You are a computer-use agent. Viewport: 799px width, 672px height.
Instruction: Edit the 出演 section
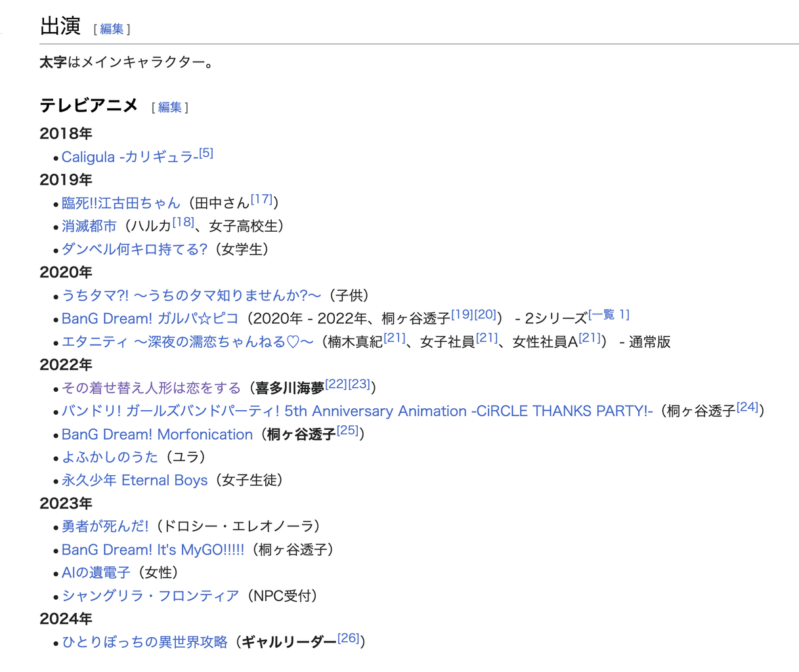[112, 29]
